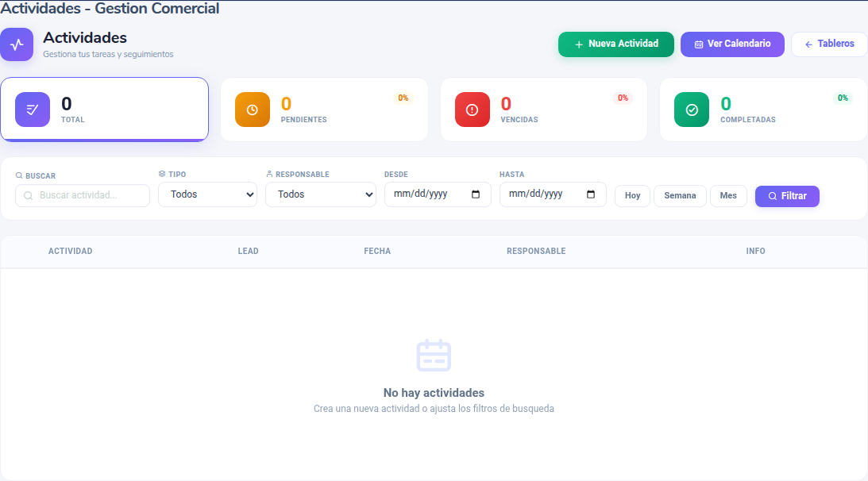The height and width of the screenshot is (481, 868).
Task: Click the 0% badge on Completadas card
Action: [x=843, y=98]
